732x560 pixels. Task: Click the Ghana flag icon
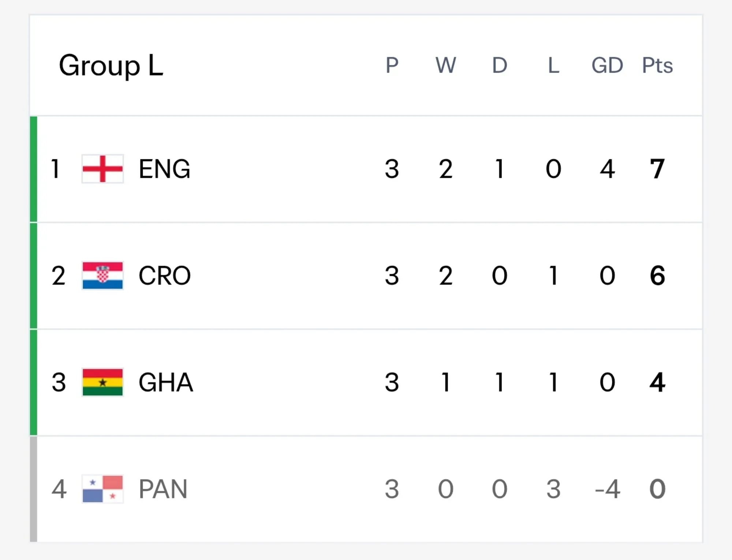tap(102, 382)
